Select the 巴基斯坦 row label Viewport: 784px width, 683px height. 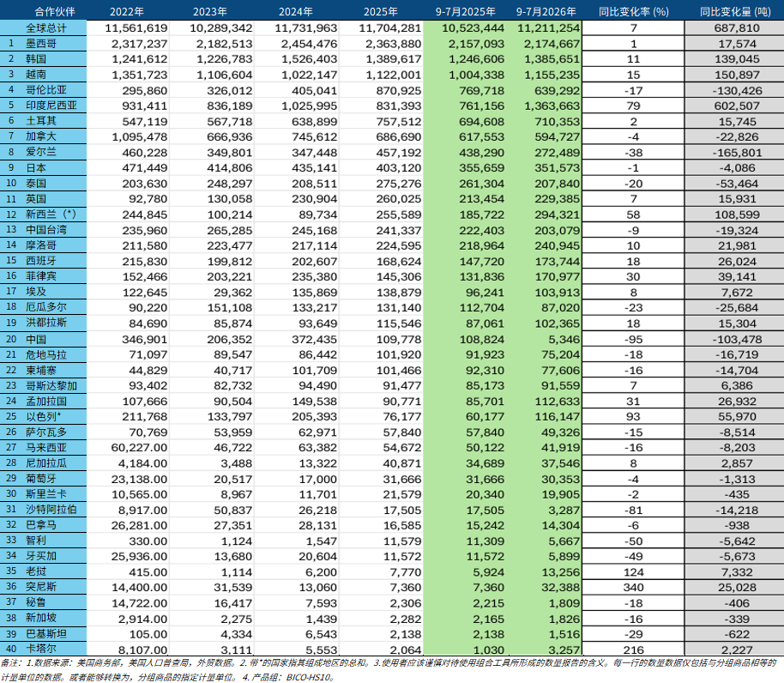click(x=46, y=634)
